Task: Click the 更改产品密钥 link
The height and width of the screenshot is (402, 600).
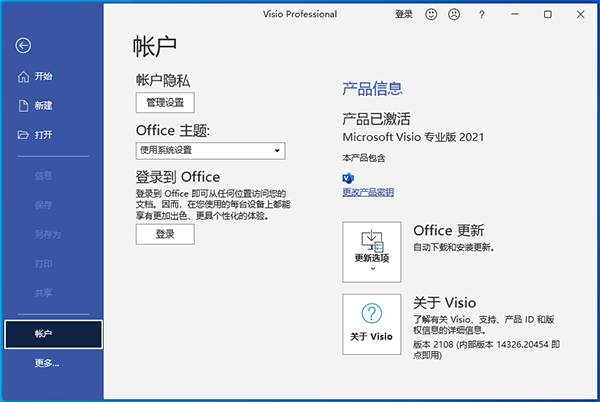Action: pyautogui.click(x=368, y=192)
